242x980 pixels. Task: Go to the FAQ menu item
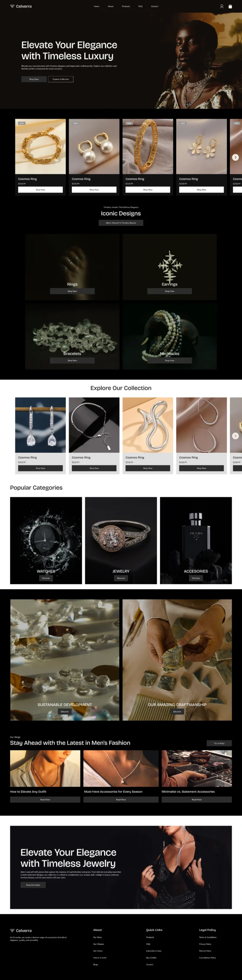pyautogui.click(x=141, y=7)
